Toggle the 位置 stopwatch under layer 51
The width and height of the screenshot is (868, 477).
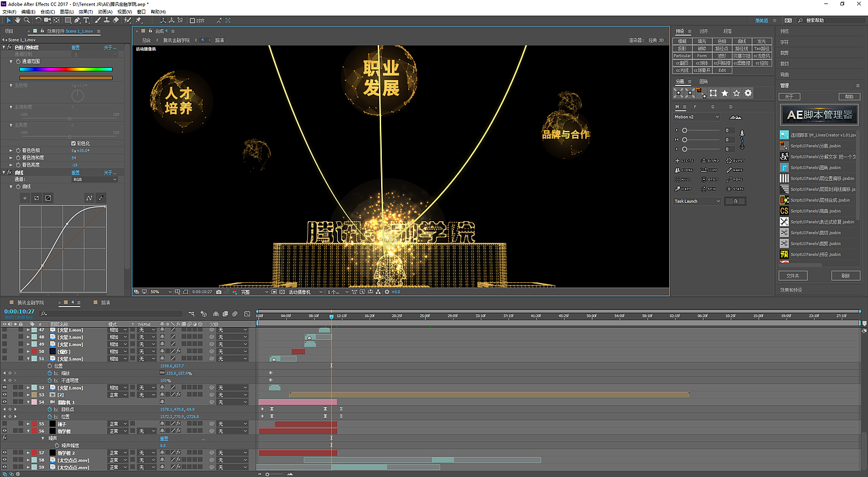tap(50, 366)
